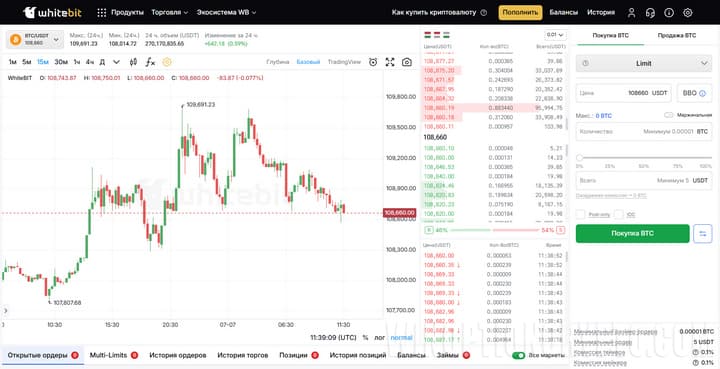Click the 100% mark on amount slider

(x=706, y=166)
